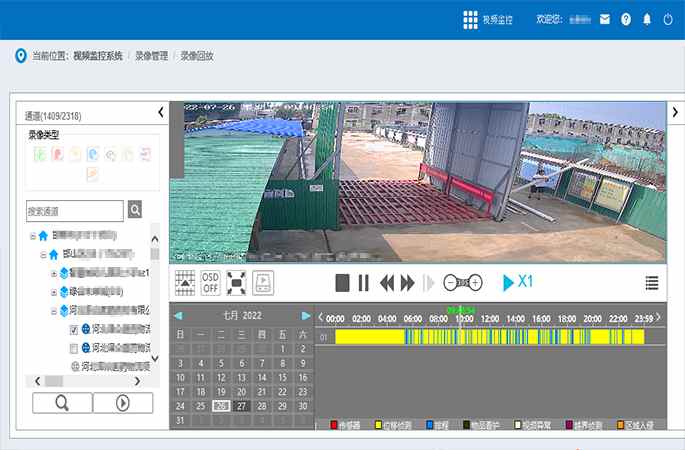Open the playlist menu icon right of X1

point(652,283)
